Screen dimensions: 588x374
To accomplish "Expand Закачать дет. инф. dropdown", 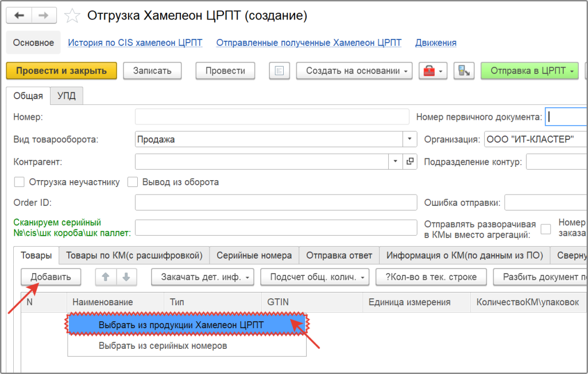I will pyautogui.click(x=203, y=277).
